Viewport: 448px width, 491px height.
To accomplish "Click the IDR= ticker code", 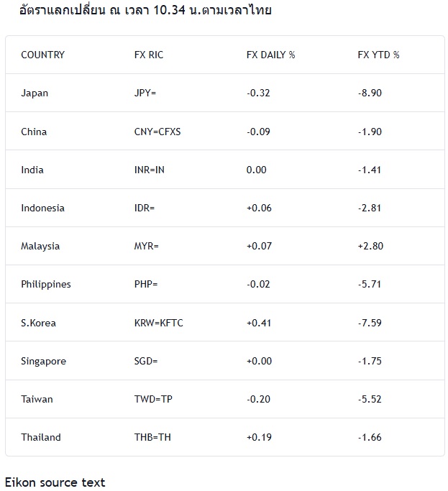I will click(145, 208).
